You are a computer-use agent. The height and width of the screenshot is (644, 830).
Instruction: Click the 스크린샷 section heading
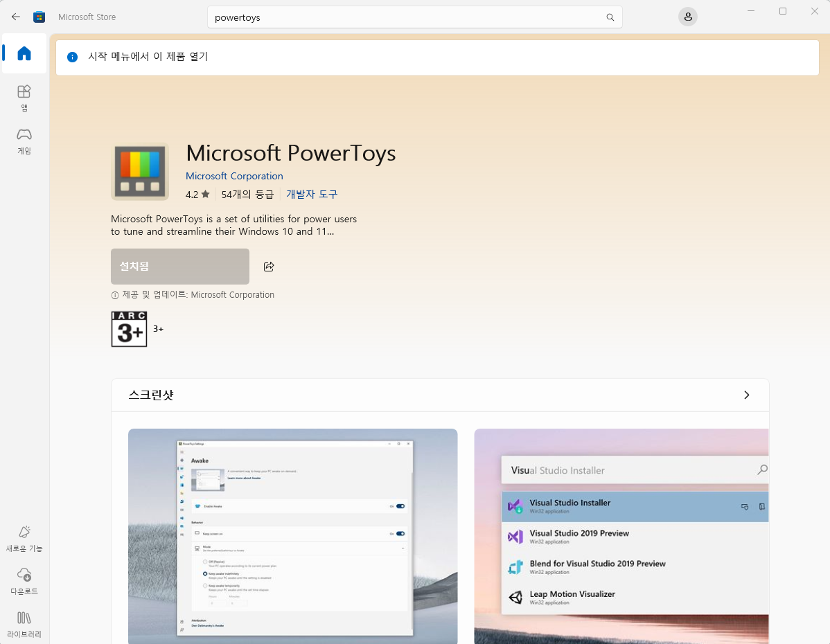152,395
